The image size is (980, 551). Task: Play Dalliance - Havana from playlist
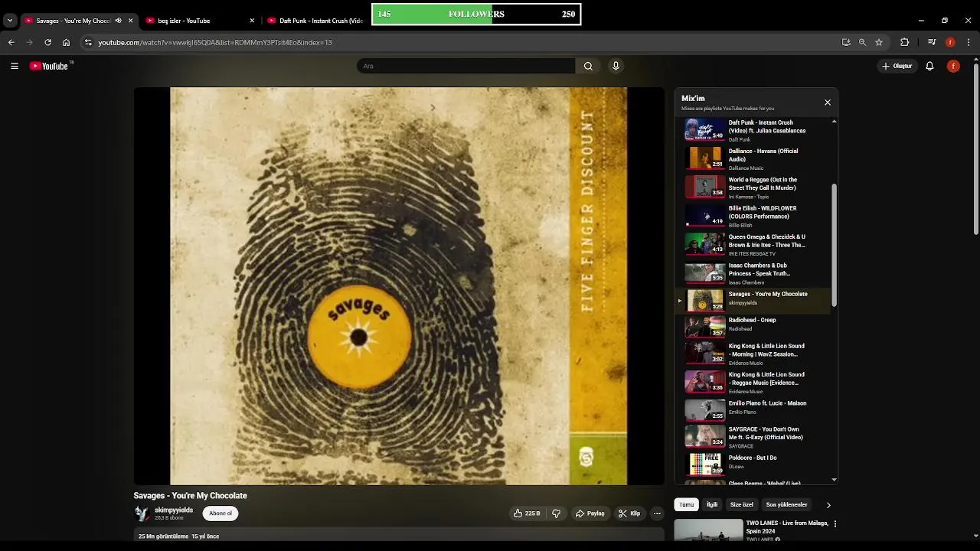point(754,158)
